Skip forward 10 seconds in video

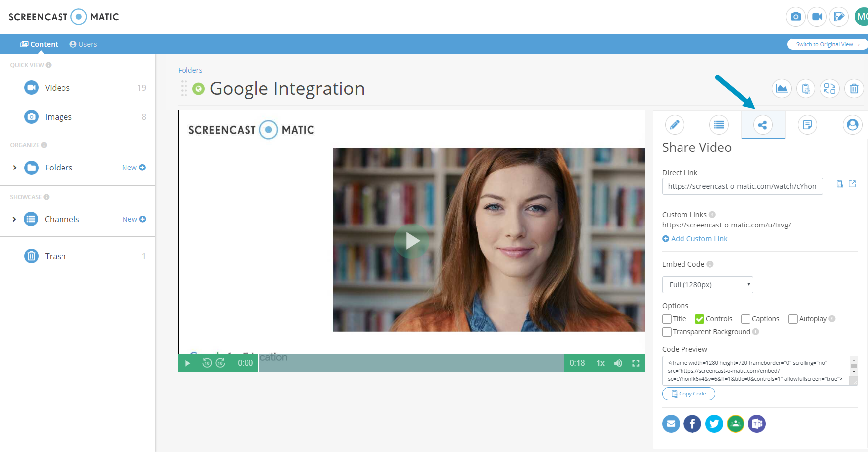click(x=220, y=363)
